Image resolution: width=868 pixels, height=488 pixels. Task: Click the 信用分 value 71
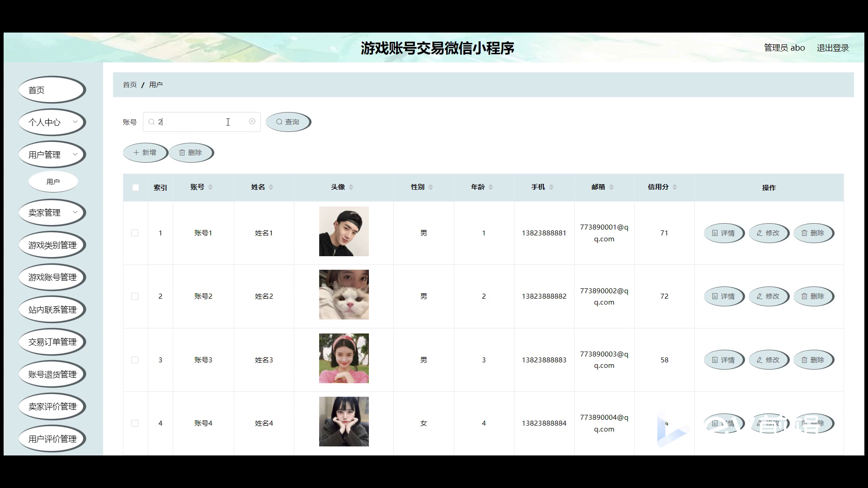pos(664,233)
